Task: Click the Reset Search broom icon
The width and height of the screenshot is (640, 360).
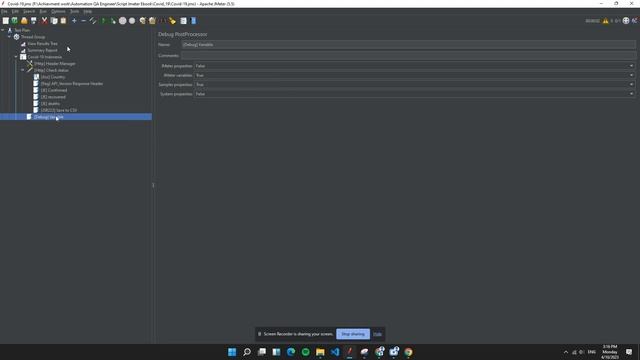Action: (172, 21)
